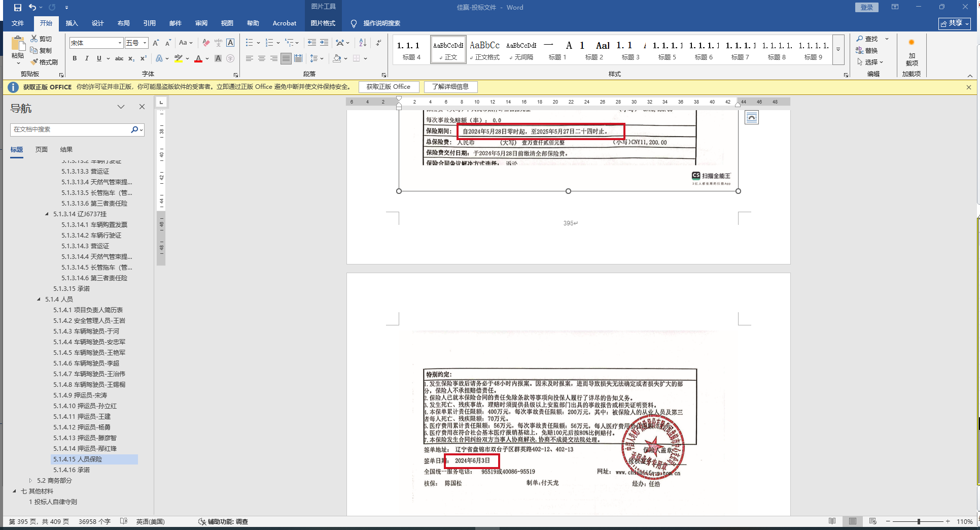The image size is (980, 530).
Task: Toggle underline formatting
Action: (99, 58)
